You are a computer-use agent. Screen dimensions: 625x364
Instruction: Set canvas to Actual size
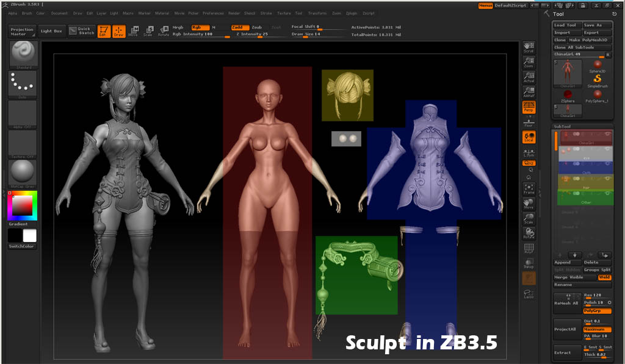[x=529, y=77]
